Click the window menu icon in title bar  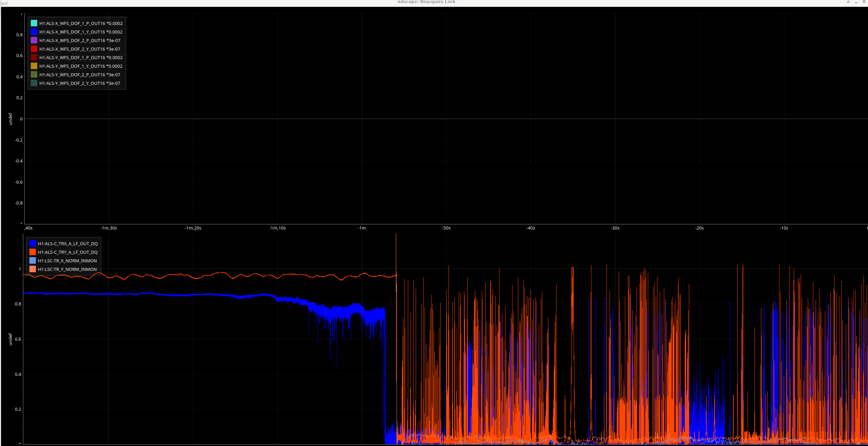coord(4,2)
